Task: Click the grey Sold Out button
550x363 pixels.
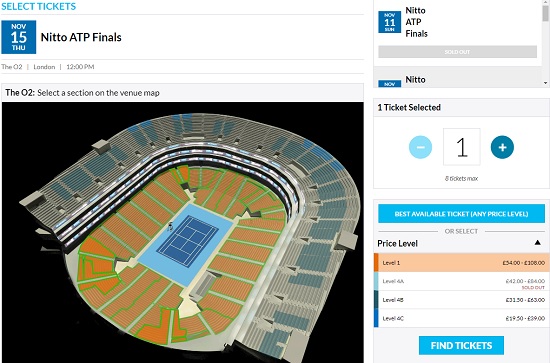Action: coord(457,52)
